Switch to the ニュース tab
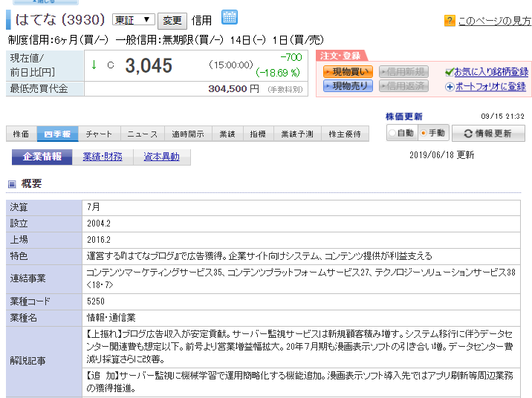The width and height of the screenshot is (532, 398). [x=143, y=134]
